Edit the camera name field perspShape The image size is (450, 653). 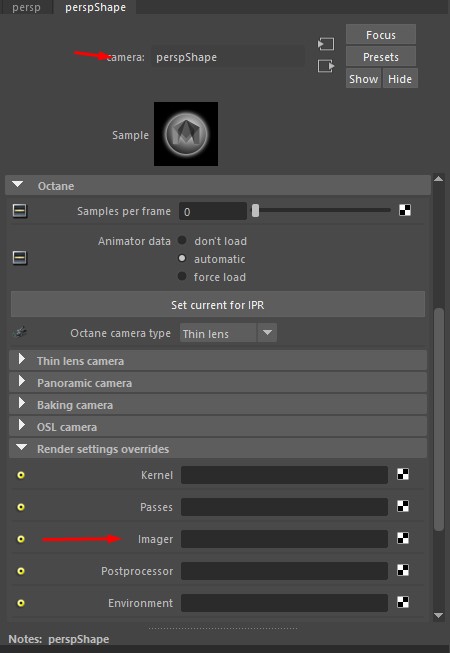tap(228, 57)
